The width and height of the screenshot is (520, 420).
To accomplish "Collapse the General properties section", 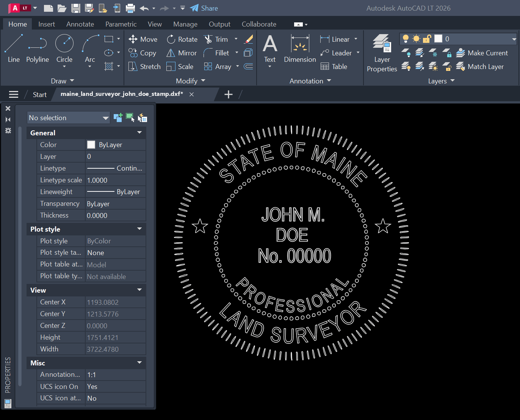I will click(139, 133).
